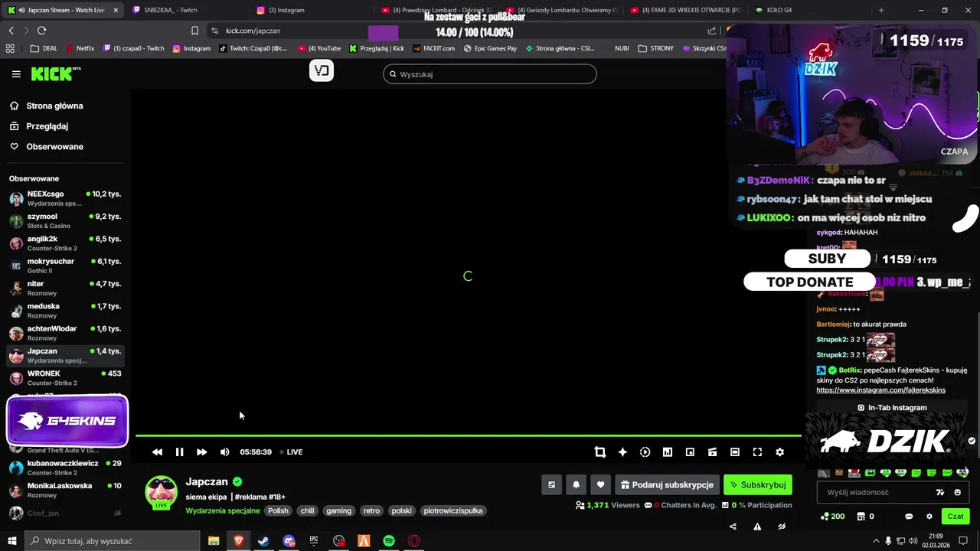This screenshot has height=551, width=980.
Task: Open mokrysuchar channel in followed list
Action: (65, 266)
